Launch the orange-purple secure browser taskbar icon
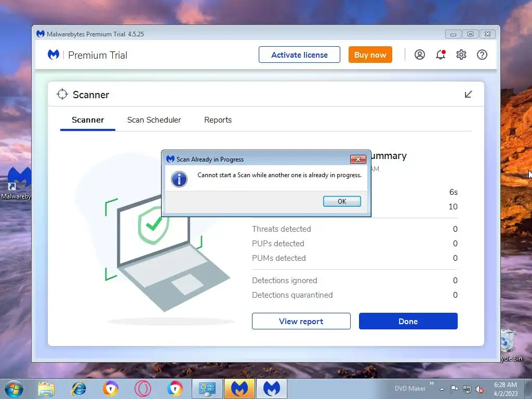 [x=111, y=389]
